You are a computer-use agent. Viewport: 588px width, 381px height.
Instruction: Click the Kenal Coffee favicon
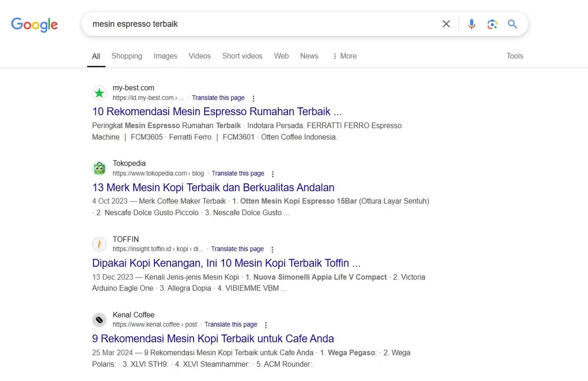[x=99, y=320]
